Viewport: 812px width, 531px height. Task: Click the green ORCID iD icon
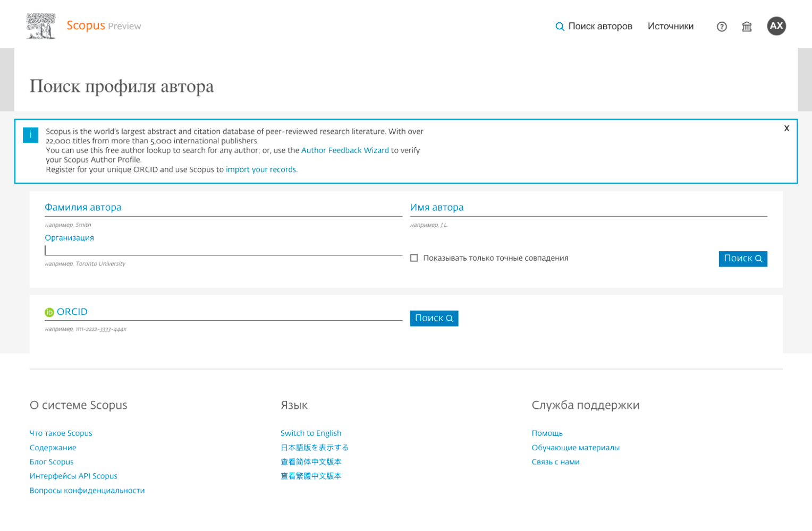pos(49,312)
